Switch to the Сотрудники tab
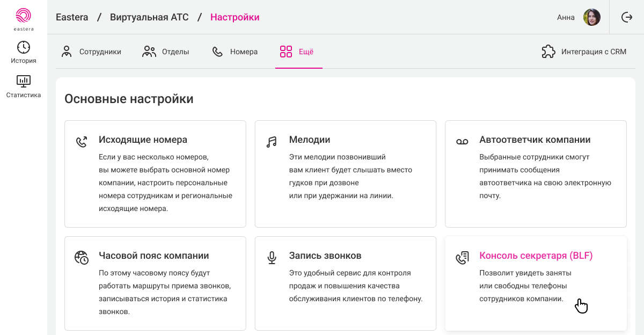Screen dimensions: 644x335 point(91,52)
